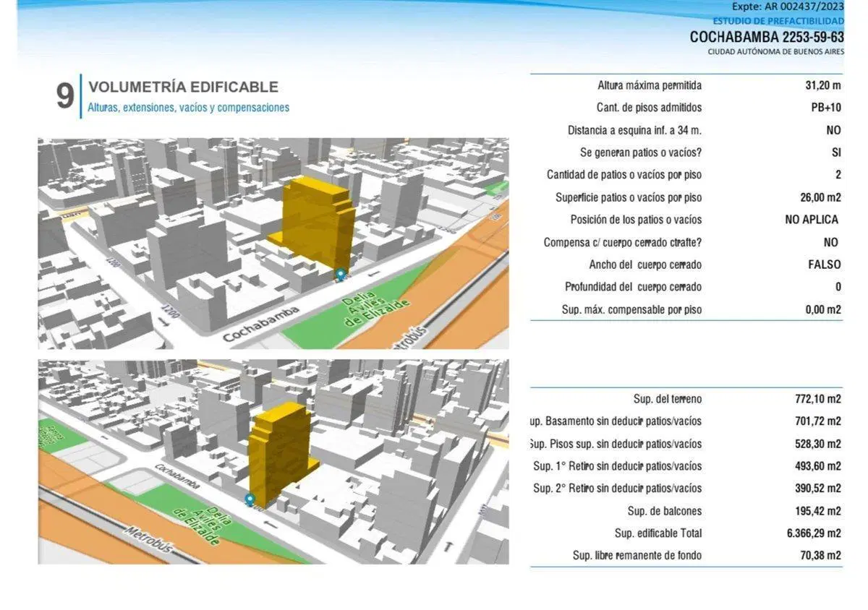Click the value '701,72 m2'
Image resolution: width=868 pixels, height=610 pixels.
pyautogui.click(x=818, y=421)
